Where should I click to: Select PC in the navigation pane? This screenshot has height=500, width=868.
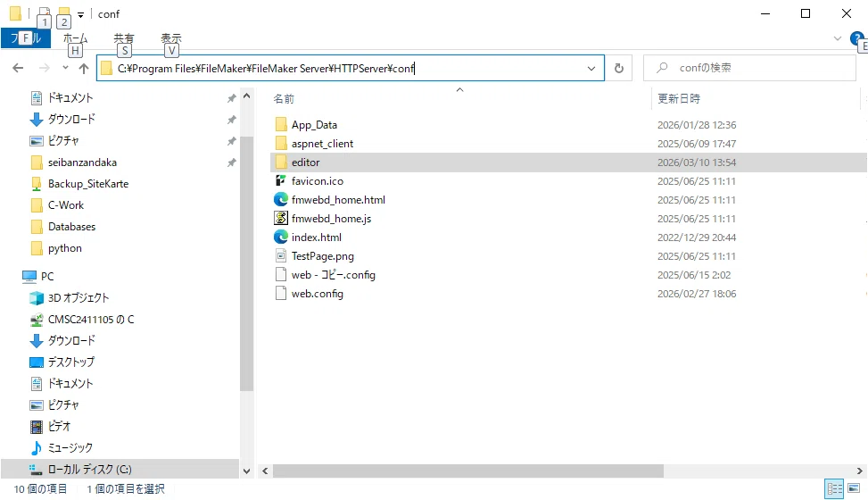click(x=47, y=277)
